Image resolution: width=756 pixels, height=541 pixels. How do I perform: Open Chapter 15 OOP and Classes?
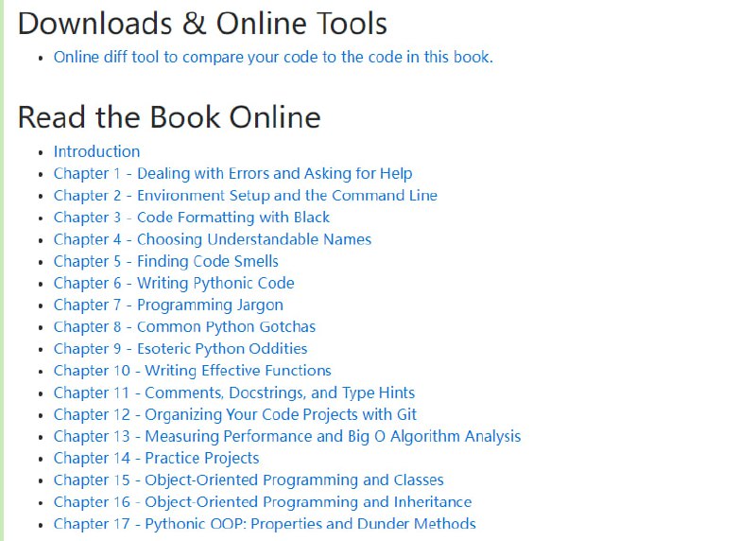[x=249, y=480]
